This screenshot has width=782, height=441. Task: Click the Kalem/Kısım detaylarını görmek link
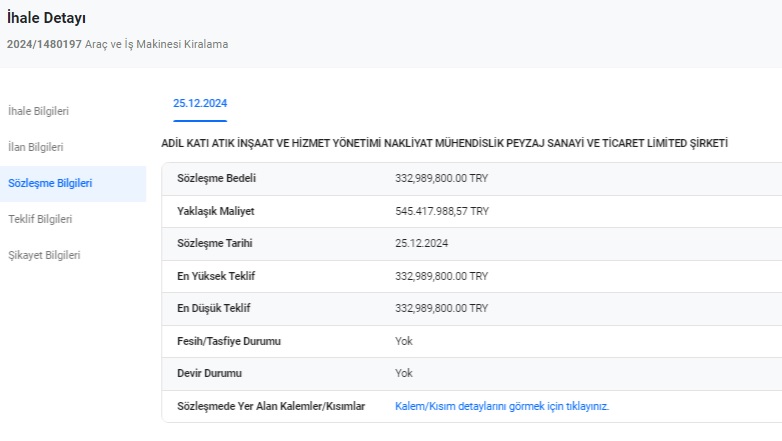(x=502, y=406)
